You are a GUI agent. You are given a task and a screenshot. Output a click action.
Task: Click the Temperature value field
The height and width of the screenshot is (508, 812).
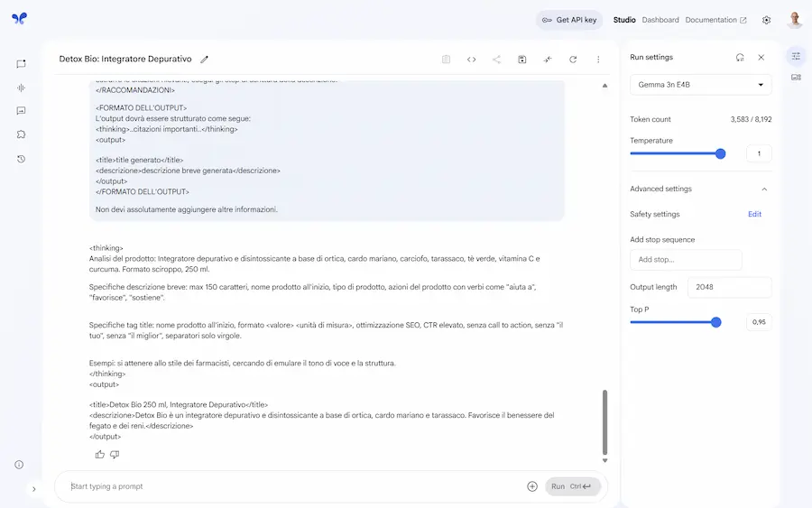[759, 153]
